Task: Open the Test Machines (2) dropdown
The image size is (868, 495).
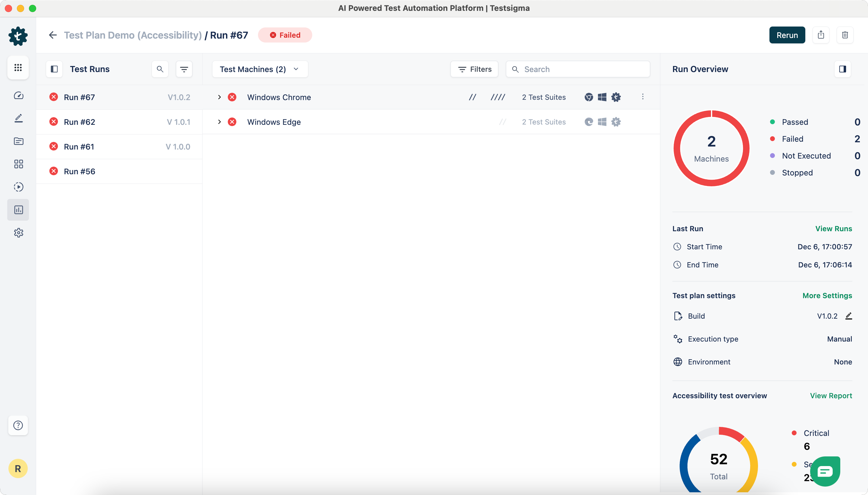Action: pos(260,69)
